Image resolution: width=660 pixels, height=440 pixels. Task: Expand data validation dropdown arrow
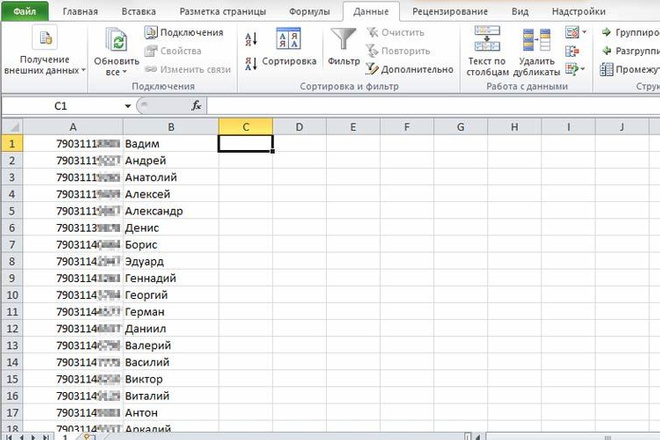click(x=584, y=32)
